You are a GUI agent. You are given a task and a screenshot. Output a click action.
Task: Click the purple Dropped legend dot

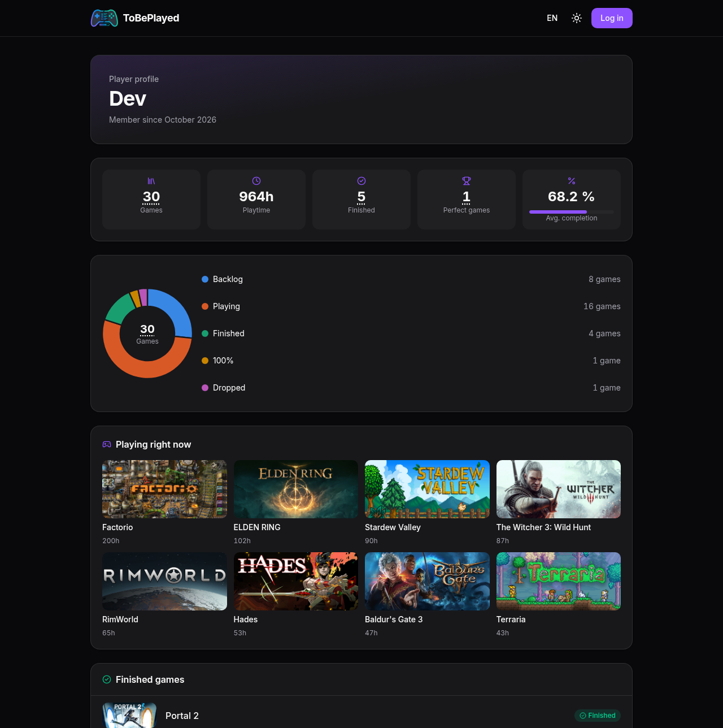(x=205, y=388)
